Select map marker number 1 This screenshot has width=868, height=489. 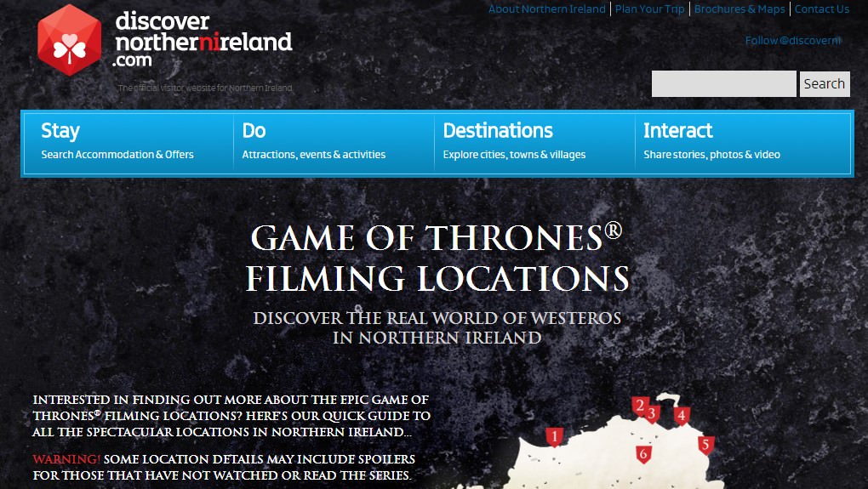pos(554,437)
